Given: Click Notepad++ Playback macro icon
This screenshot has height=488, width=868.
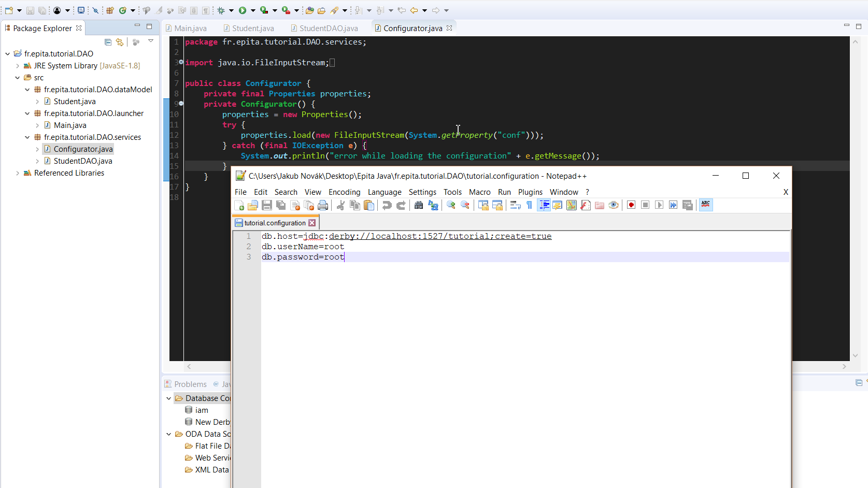Looking at the screenshot, I should point(659,205).
